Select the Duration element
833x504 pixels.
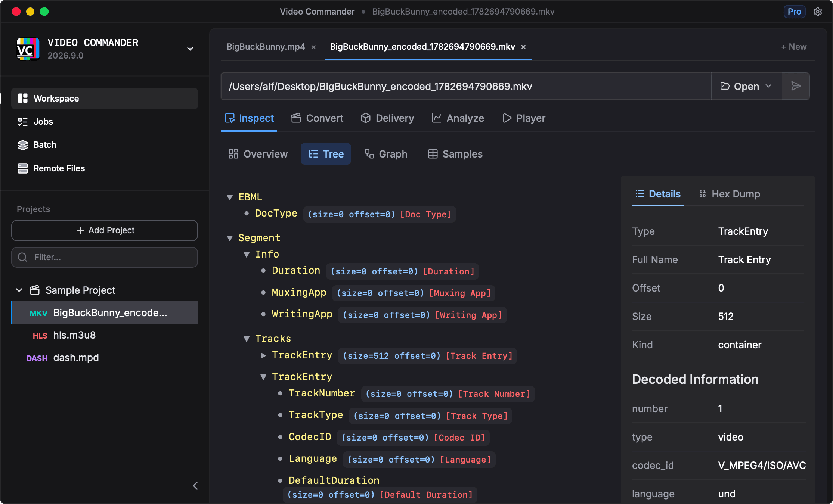pos(296,271)
